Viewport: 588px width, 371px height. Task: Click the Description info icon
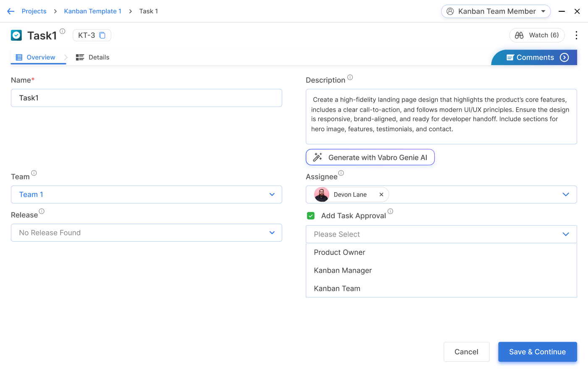click(350, 77)
